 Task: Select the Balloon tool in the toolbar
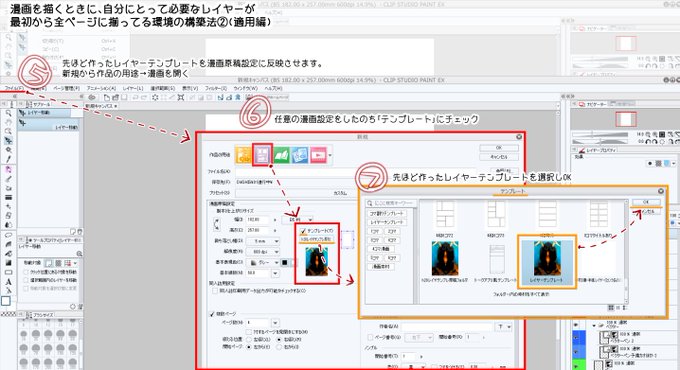pos(8,235)
